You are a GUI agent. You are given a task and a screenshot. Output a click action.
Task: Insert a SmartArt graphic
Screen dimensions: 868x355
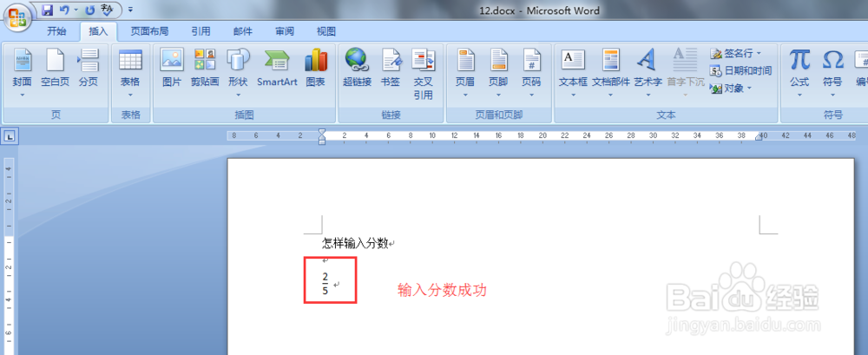coord(277,68)
